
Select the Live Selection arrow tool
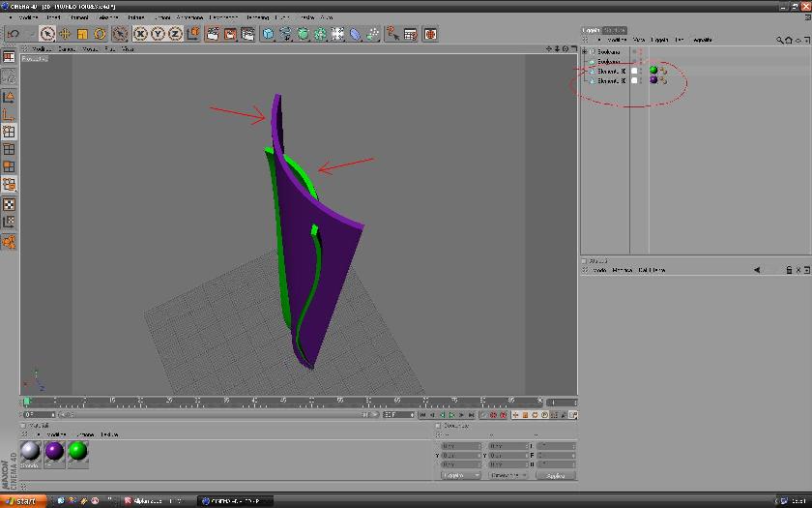pyautogui.click(x=47, y=34)
